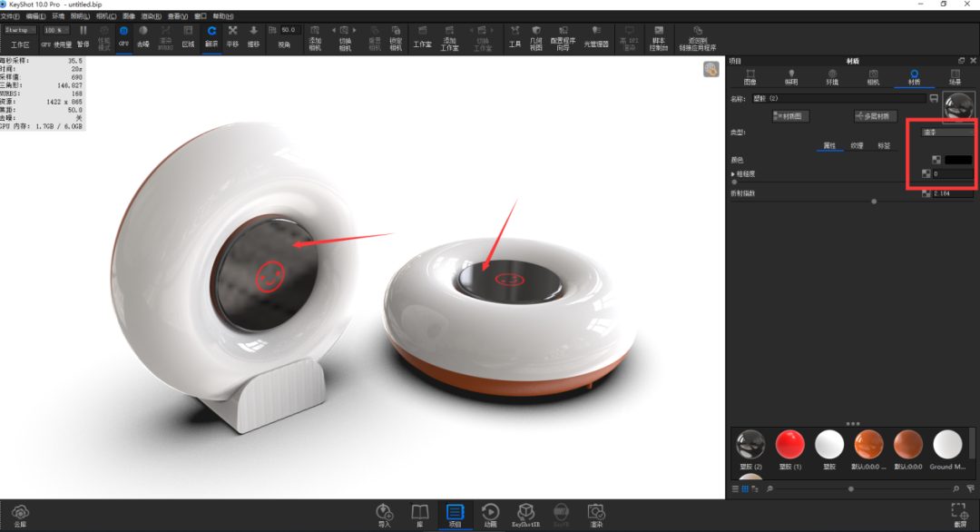Open the Render (渲染) icon in the bottom bar
The image size is (980, 532).
[596, 516]
